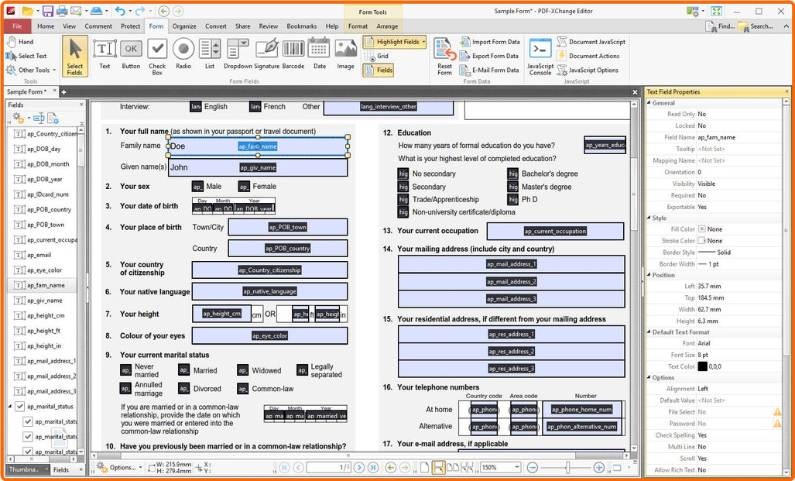Open the undo history dropdown arrow
Screen dimensions: 795x481
pos(130,11)
